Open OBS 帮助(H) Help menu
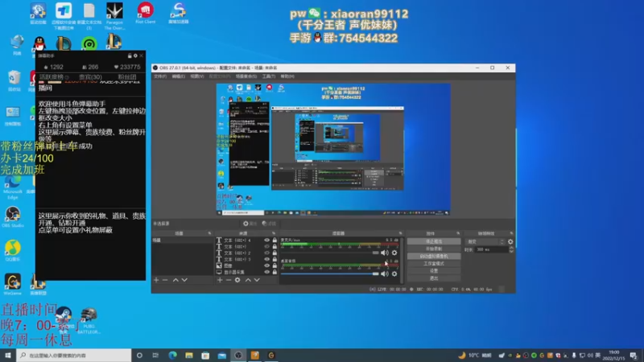This screenshot has height=362, width=644. tap(287, 76)
